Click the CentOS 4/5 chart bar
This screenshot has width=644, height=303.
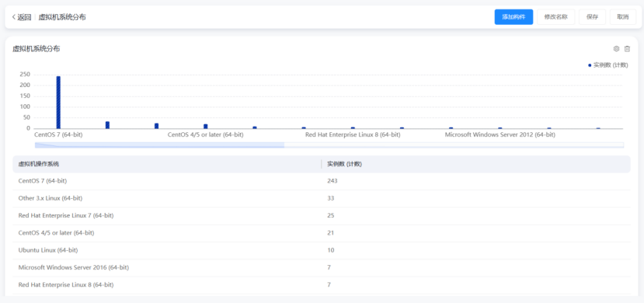(x=205, y=126)
